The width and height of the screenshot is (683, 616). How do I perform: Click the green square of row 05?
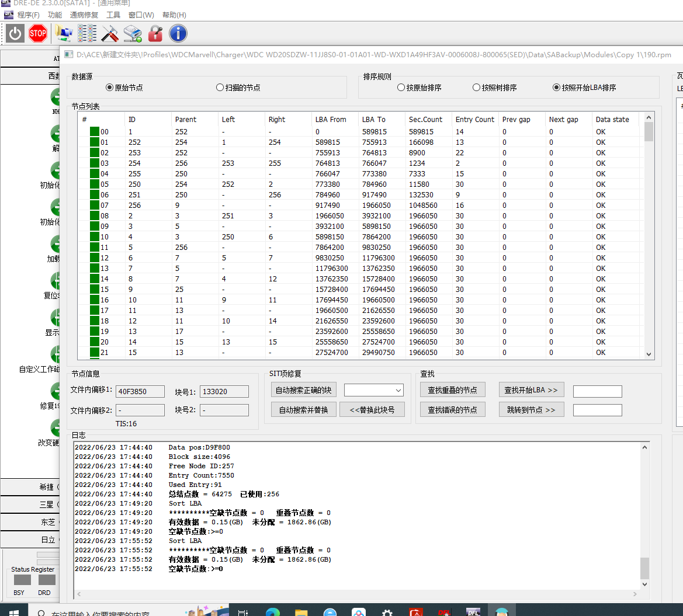pyautogui.click(x=95, y=184)
